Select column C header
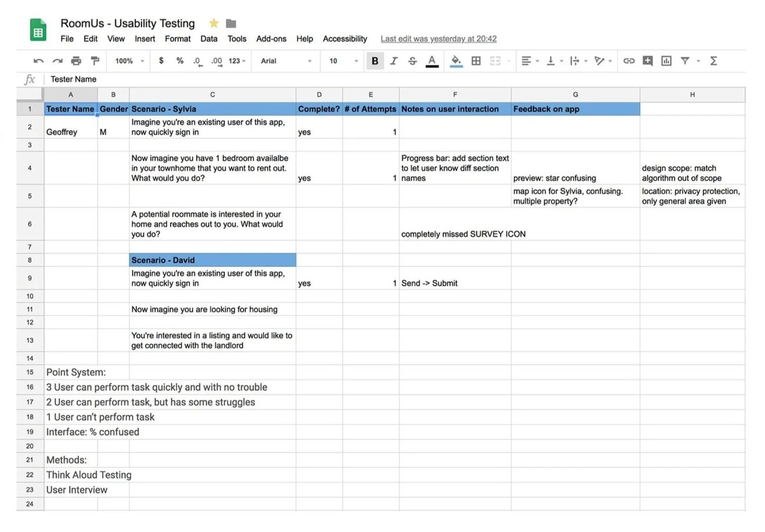 coord(213,94)
